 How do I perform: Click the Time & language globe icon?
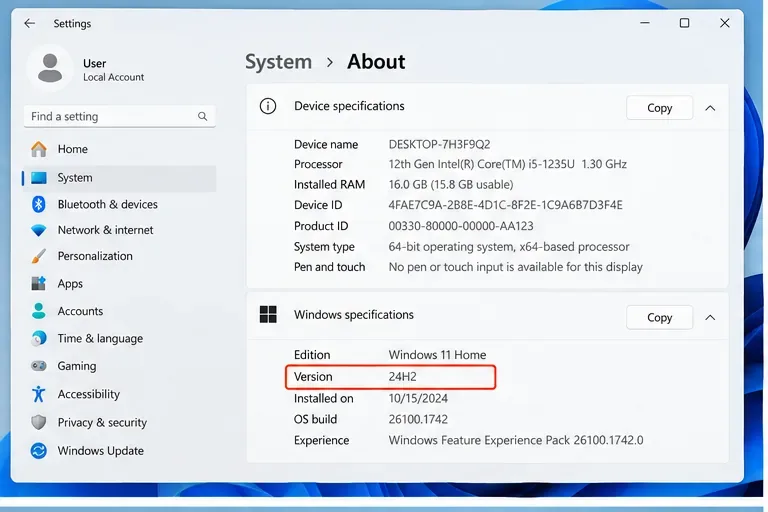[x=39, y=339]
